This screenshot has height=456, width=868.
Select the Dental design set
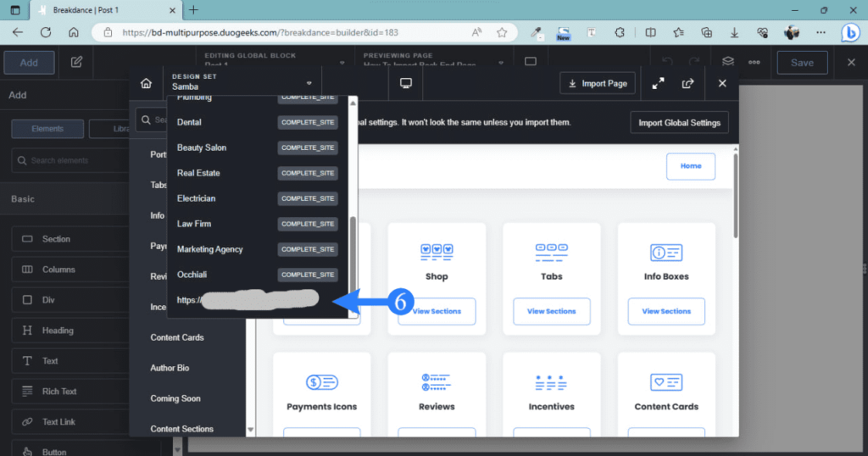pos(258,122)
